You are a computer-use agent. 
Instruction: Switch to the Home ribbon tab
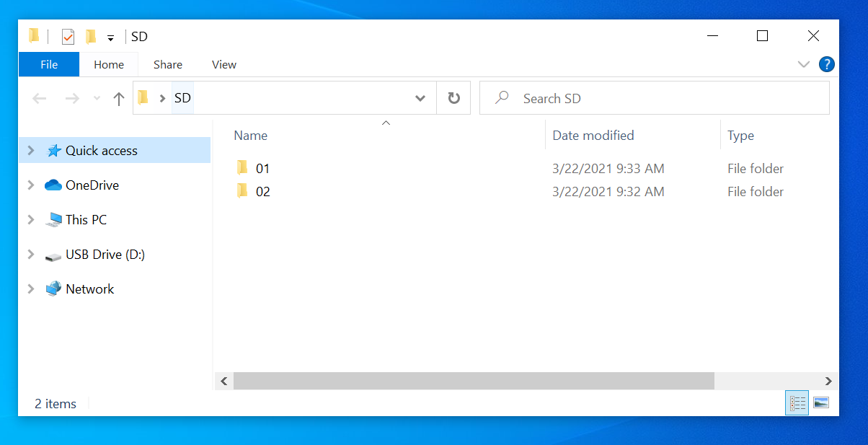point(109,64)
